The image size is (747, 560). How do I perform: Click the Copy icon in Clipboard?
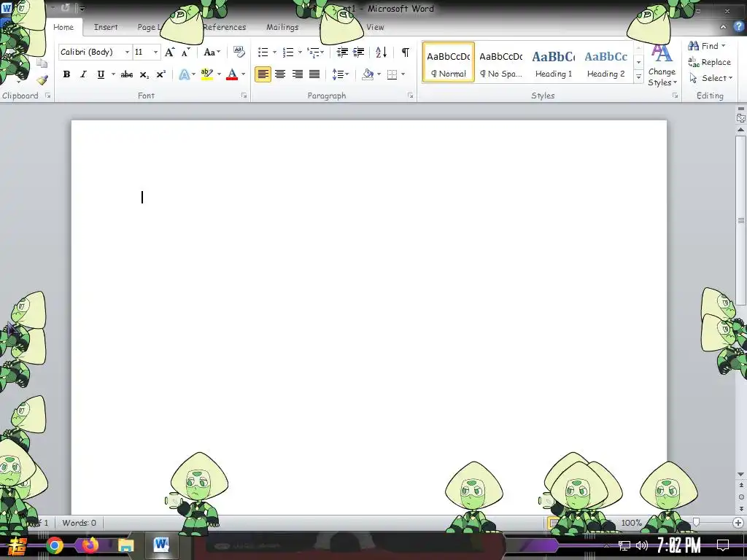tap(42, 63)
